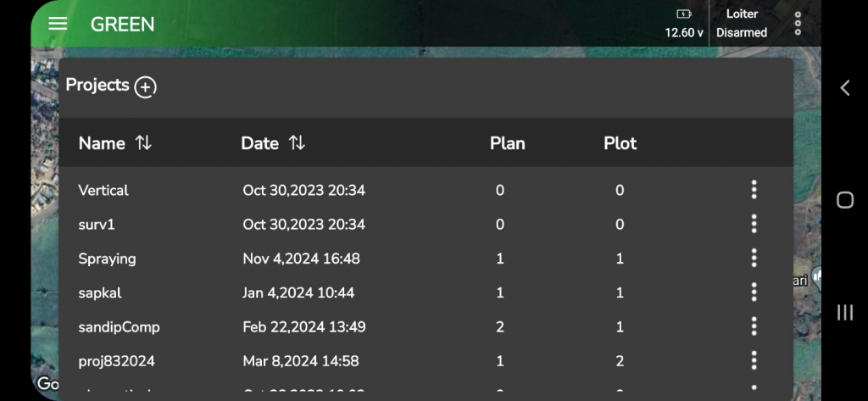Screen dimensions: 868x401
Task: Open options for surv1 project
Action: (754, 225)
